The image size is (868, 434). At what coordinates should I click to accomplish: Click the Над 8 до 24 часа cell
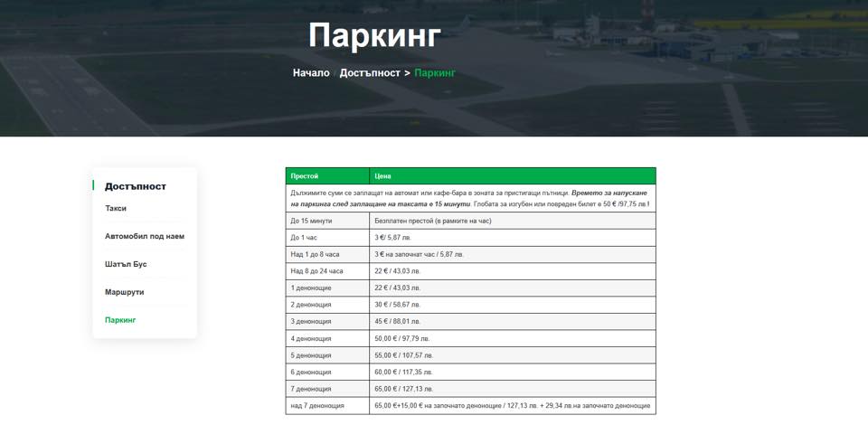(317, 271)
